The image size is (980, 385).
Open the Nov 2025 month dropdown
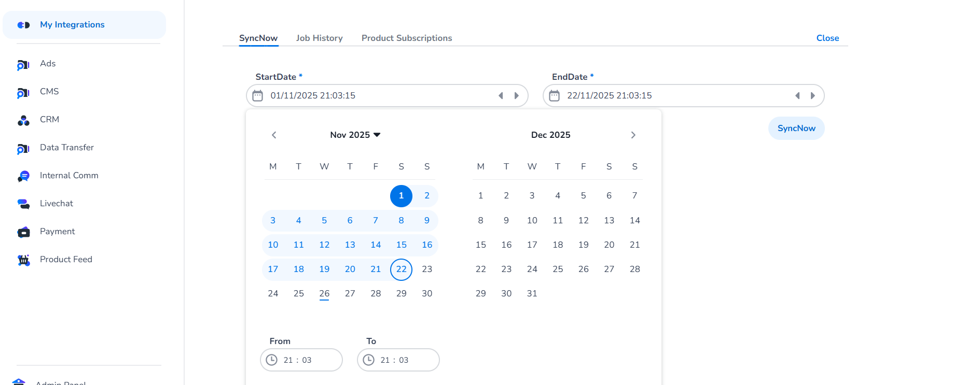(355, 135)
